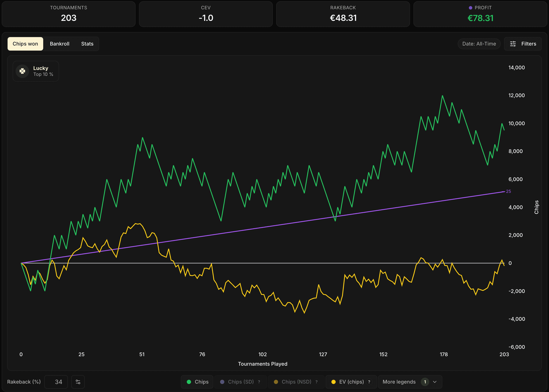Switch to the Bankroll tab
This screenshot has width=549, height=392.
(60, 44)
